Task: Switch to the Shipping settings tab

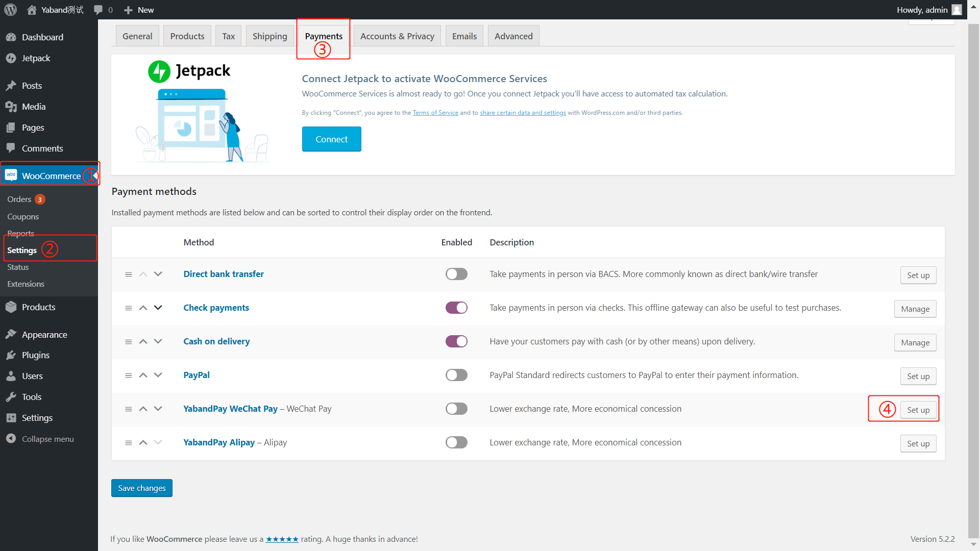Action: point(269,36)
